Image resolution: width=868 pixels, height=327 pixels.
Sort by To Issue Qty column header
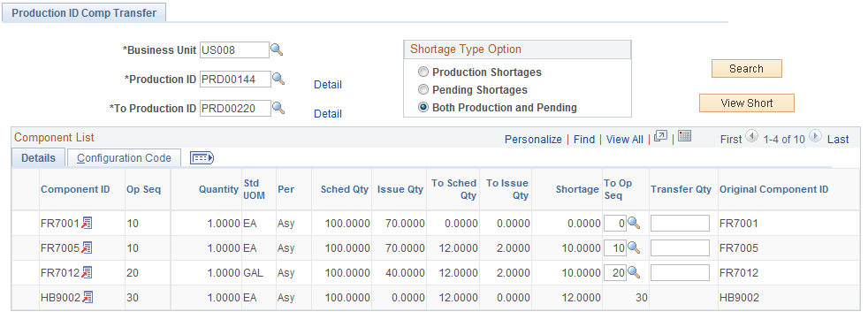click(x=507, y=189)
